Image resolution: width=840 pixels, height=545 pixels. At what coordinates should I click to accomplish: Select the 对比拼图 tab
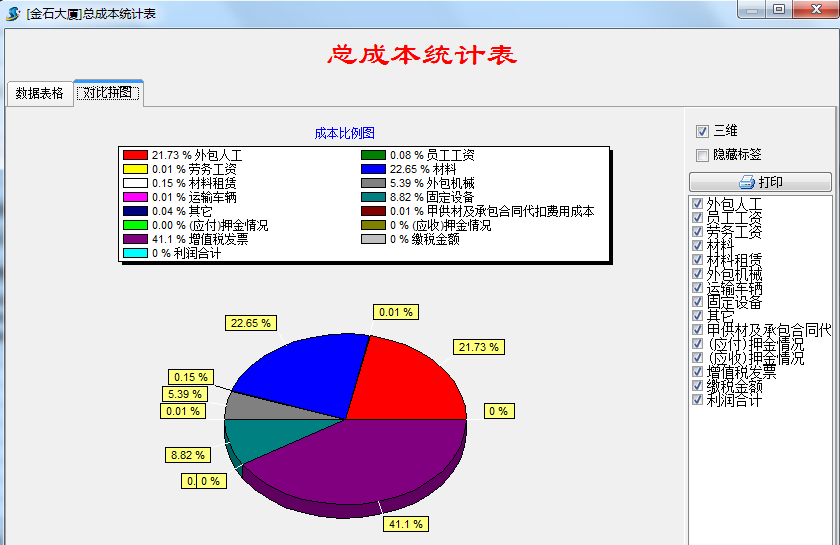[108, 93]
